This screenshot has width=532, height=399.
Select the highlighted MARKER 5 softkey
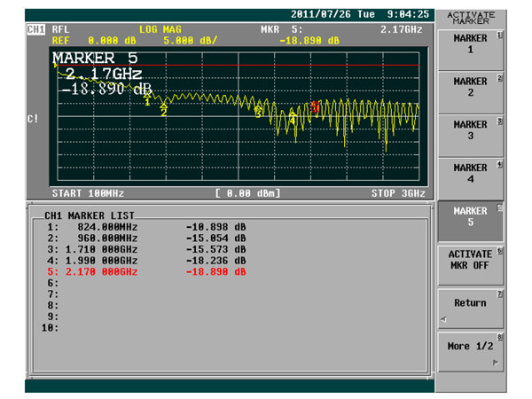click(470, 223)
